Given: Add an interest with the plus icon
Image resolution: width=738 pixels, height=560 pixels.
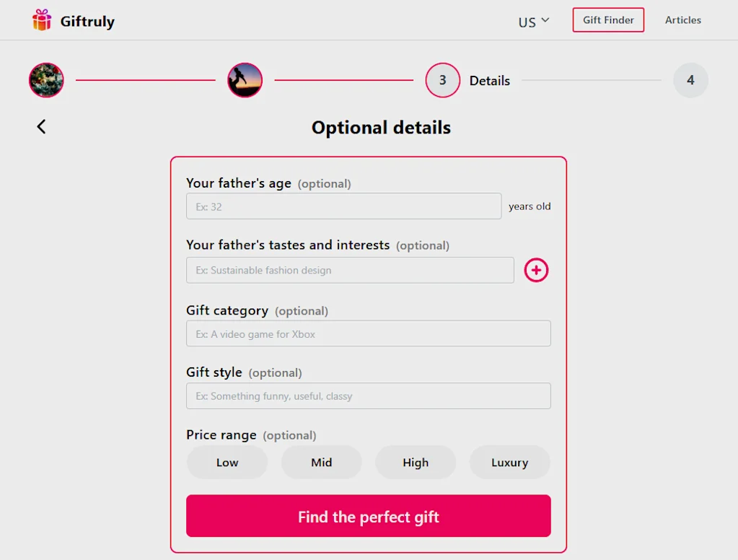Looking at the screenshot, I should coord(536,270).
